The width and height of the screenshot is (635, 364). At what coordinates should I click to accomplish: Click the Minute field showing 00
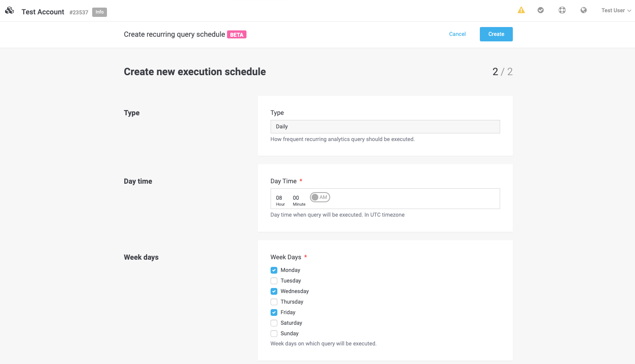(x=296, y=198)
